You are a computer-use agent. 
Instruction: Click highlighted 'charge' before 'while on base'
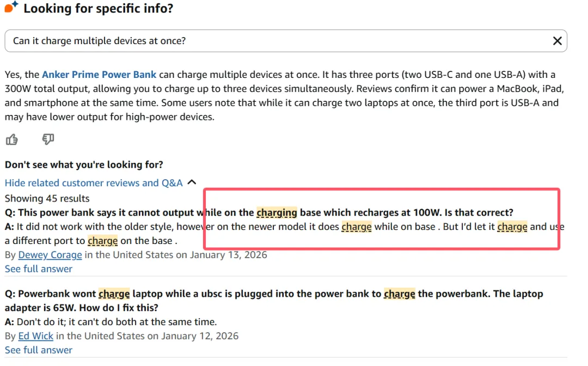(356, 227)
